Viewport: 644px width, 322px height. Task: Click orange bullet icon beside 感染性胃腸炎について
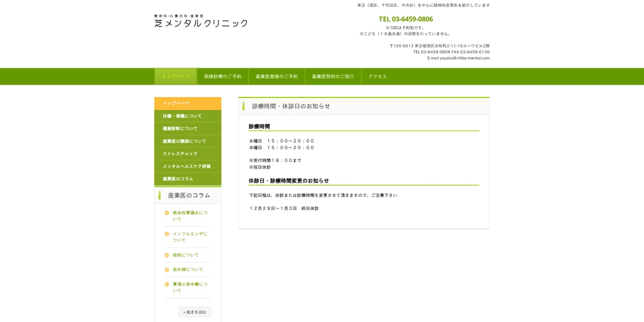click(x=167, y=213)
